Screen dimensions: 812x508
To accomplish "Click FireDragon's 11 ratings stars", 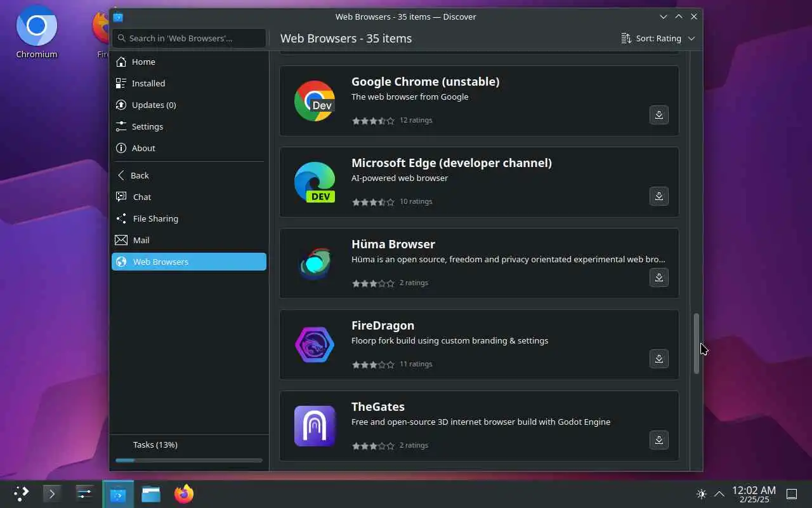I will click(x=373, y=364).
